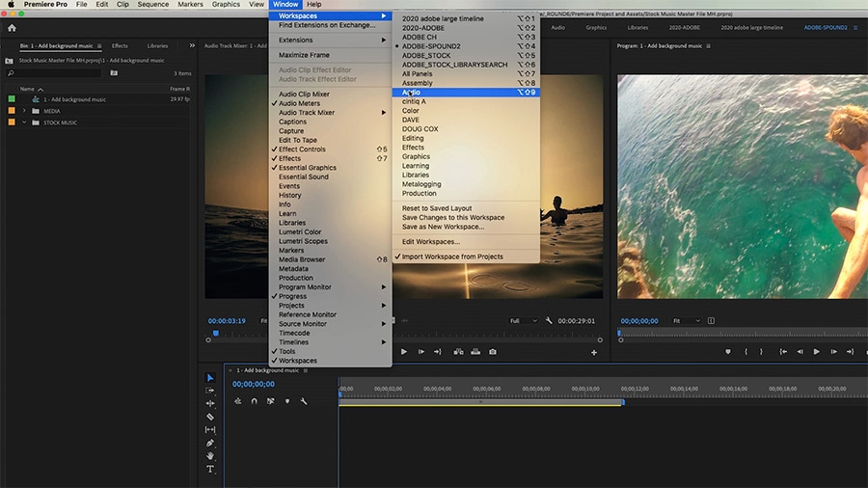Uncheck Effect Controls in Window menu
868x488 pixels.
(x=302, y=149)
